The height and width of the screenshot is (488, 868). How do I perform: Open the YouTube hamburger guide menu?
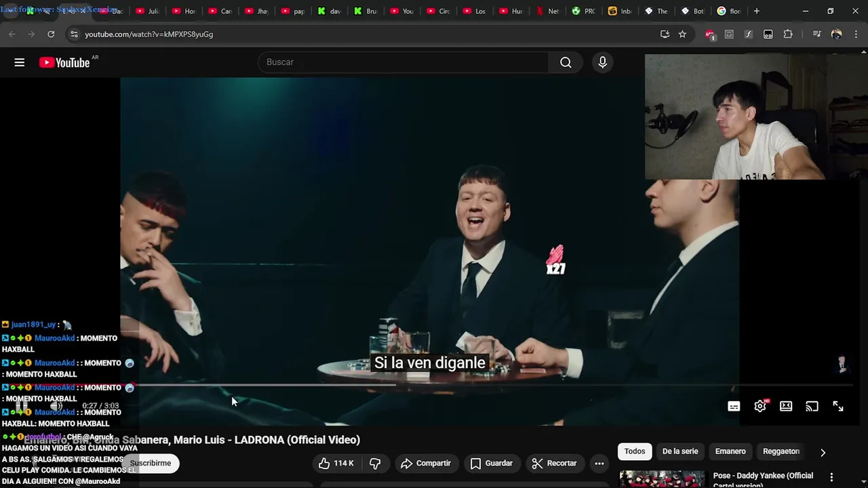click(x=20, y=62)
